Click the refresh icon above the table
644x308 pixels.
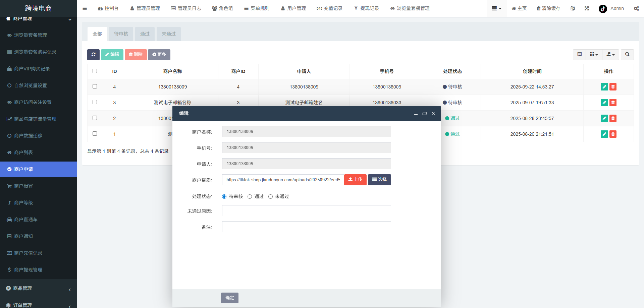(x=93, y=55)
